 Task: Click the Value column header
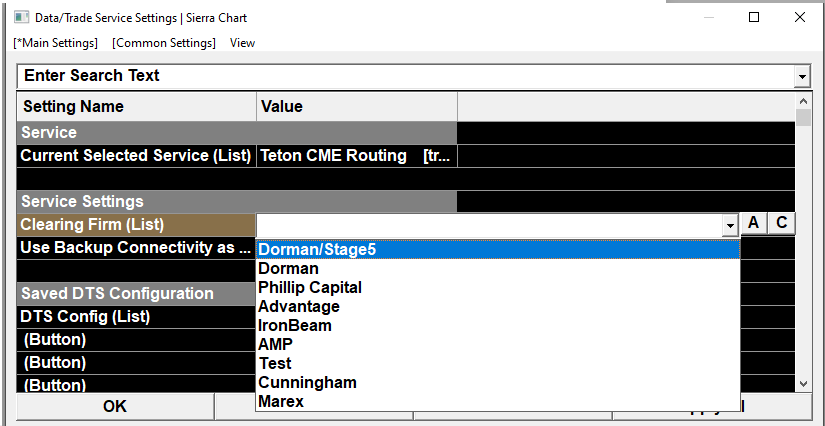(357, 107)
